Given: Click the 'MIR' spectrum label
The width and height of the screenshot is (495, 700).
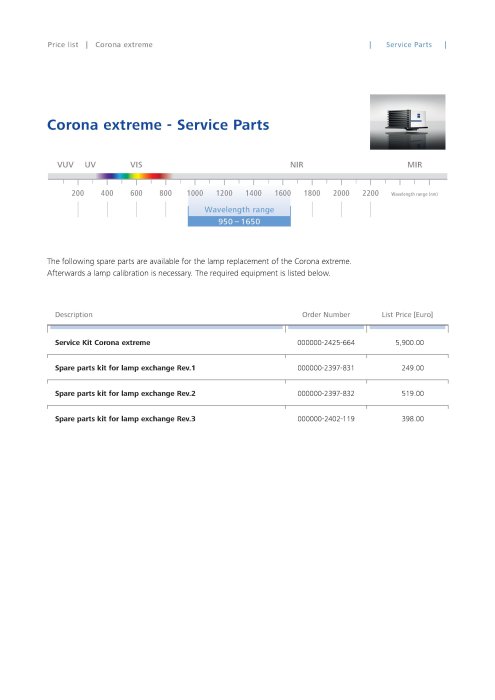Looking at the screenshot, I should [415, 165].
